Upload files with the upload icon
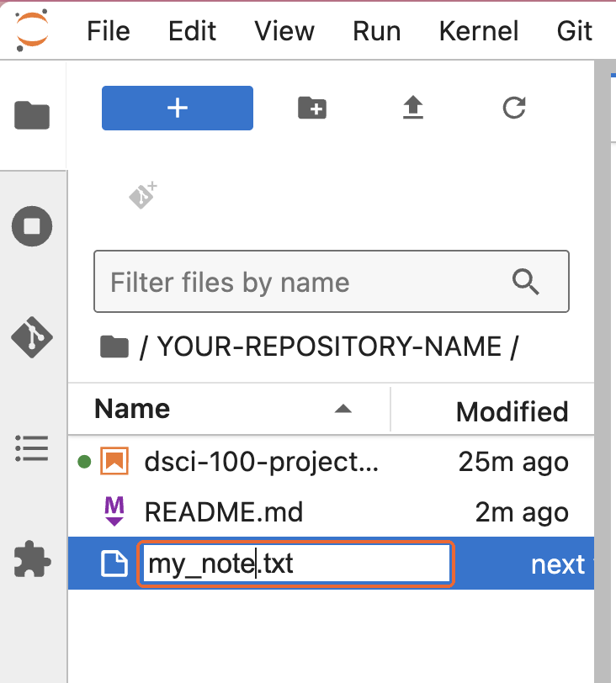Viewport: 616px width, 683px height. [413, 108]
